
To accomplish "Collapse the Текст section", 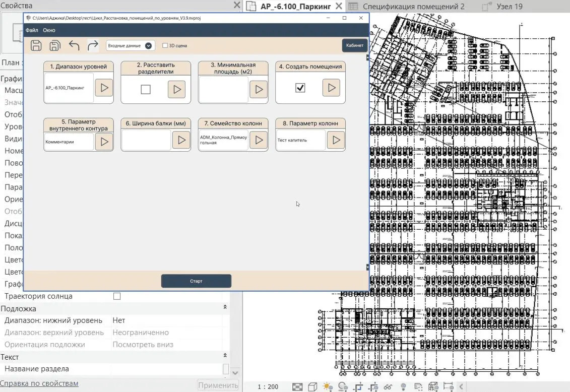I will (225, 356).
